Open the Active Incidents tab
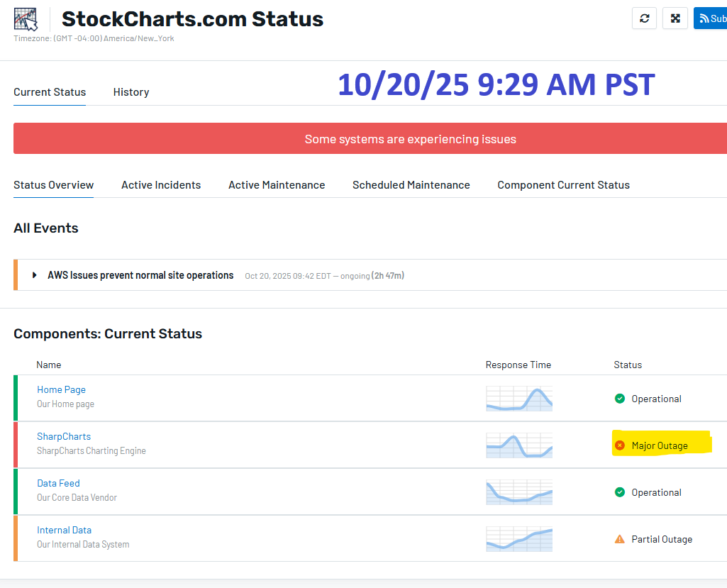 point(161,185)
